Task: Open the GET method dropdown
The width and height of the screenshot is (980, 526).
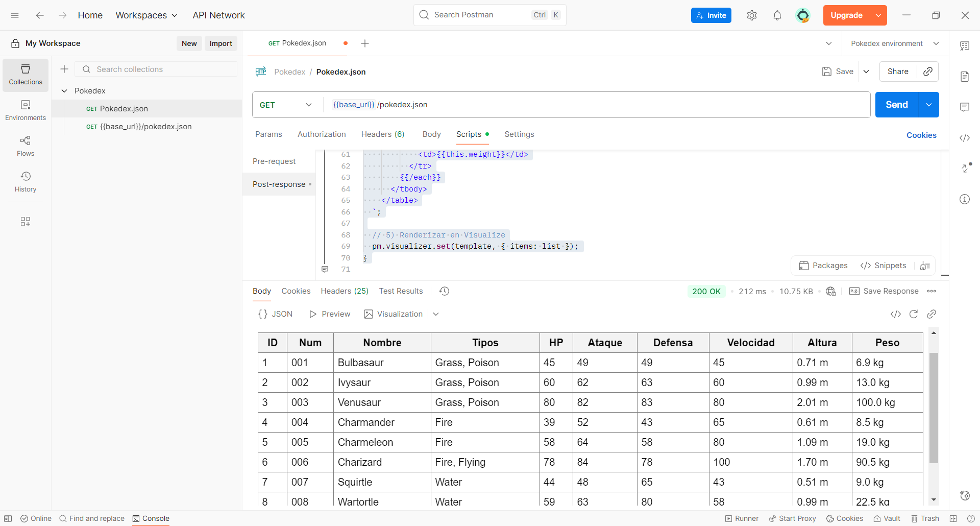Action: point(286,105)
